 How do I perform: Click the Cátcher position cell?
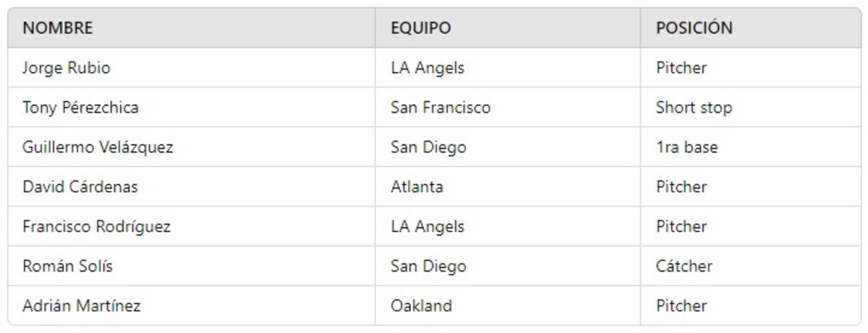point(684,267)
